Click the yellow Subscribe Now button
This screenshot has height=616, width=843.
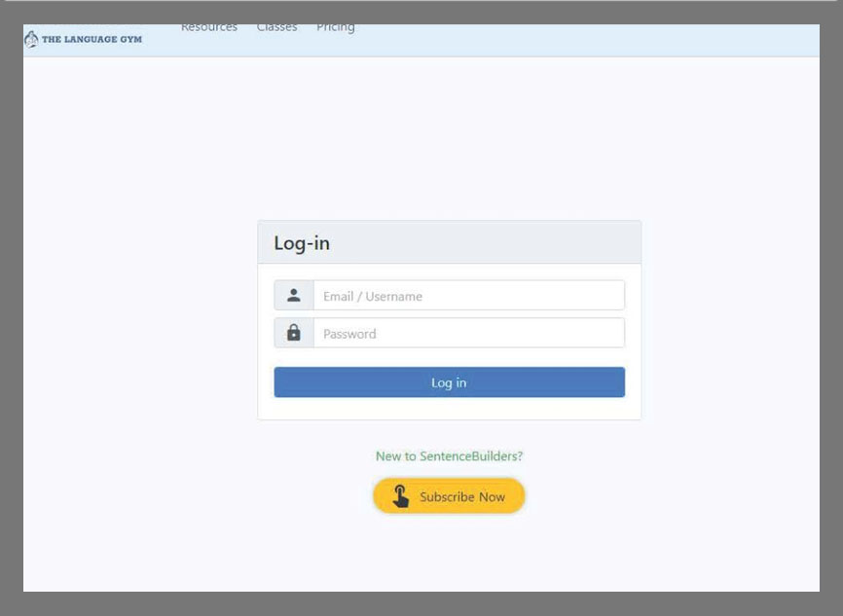449,495
